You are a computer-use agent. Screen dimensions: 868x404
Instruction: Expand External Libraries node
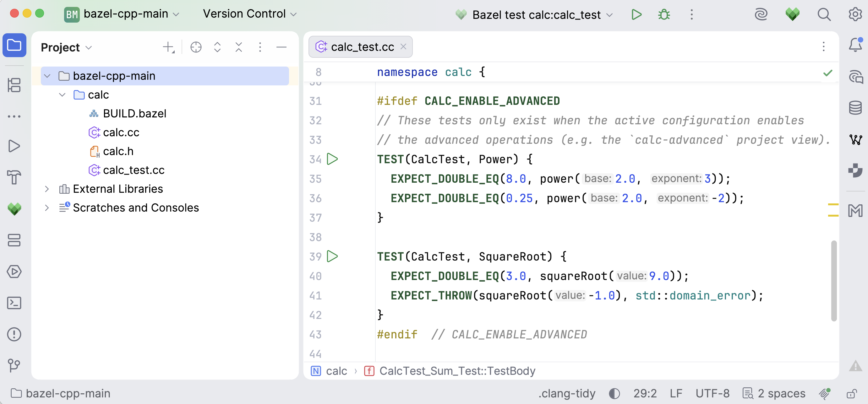(47, 189)
